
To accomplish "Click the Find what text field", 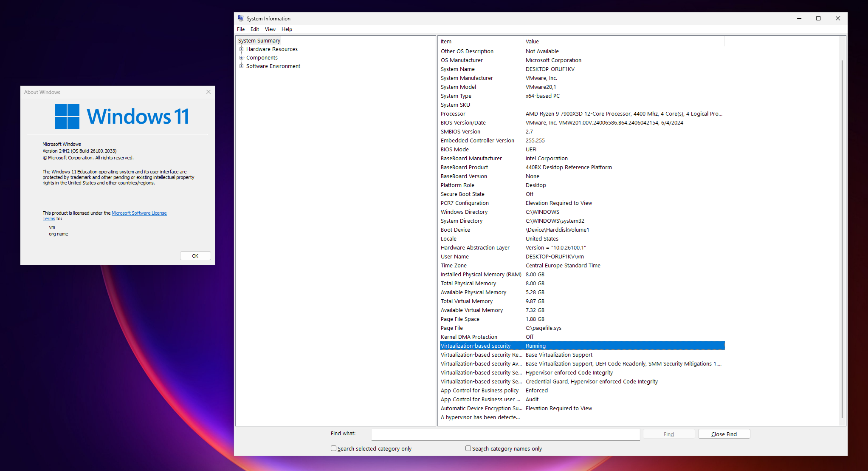I will (x=505, y=434).
